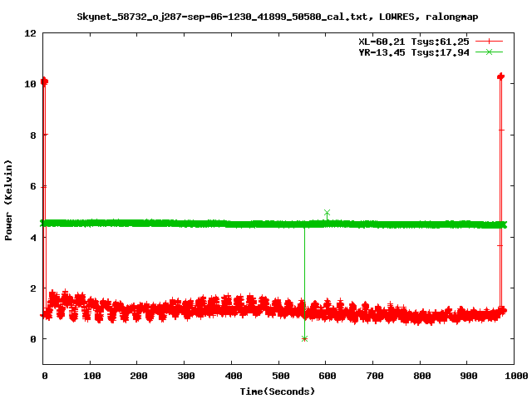Click the x-axis tick label 300
This screenshot has width=532, height=399.
point(186,376)
